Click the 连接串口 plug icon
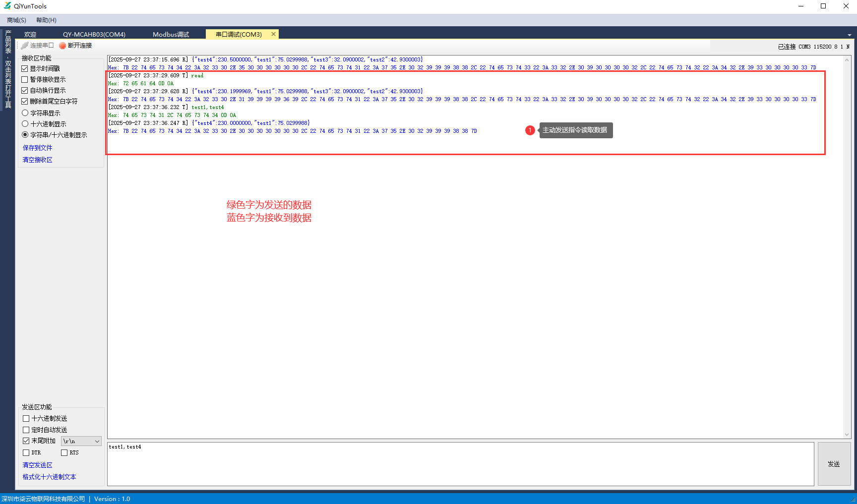857x504 pixels. [x=25, y=46]
